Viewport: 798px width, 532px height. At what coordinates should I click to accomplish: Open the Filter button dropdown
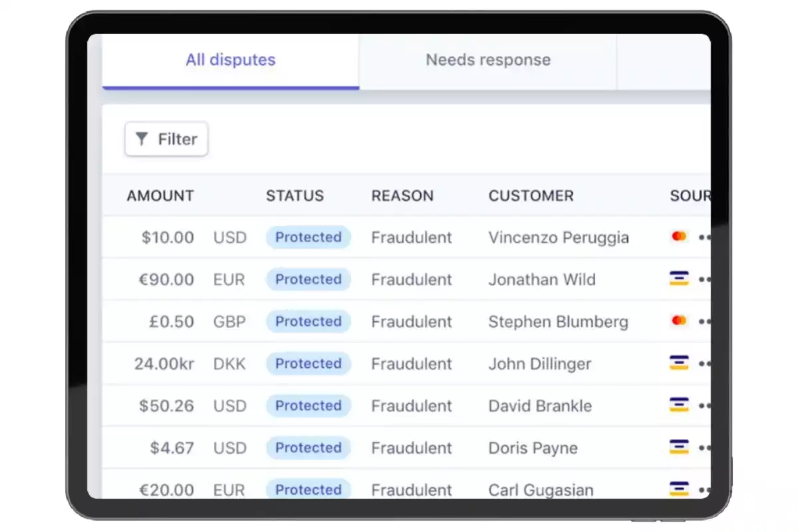166,139
